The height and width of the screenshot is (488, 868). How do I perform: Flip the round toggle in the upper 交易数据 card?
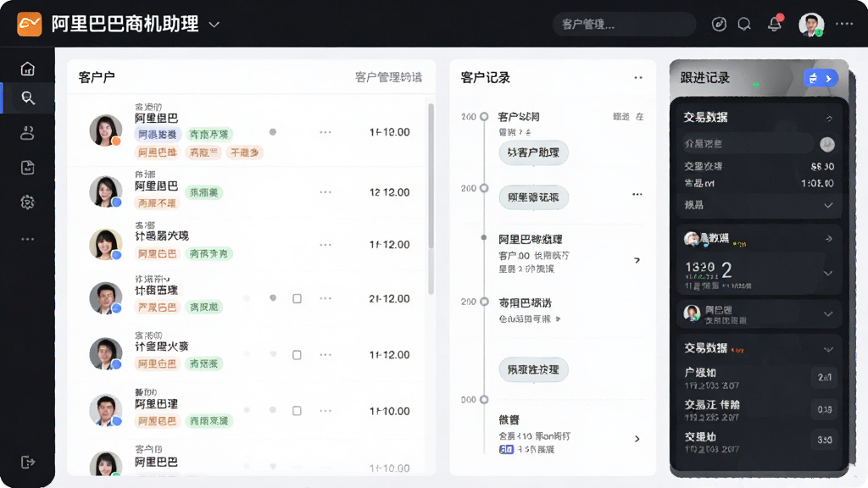click(827, 144)
